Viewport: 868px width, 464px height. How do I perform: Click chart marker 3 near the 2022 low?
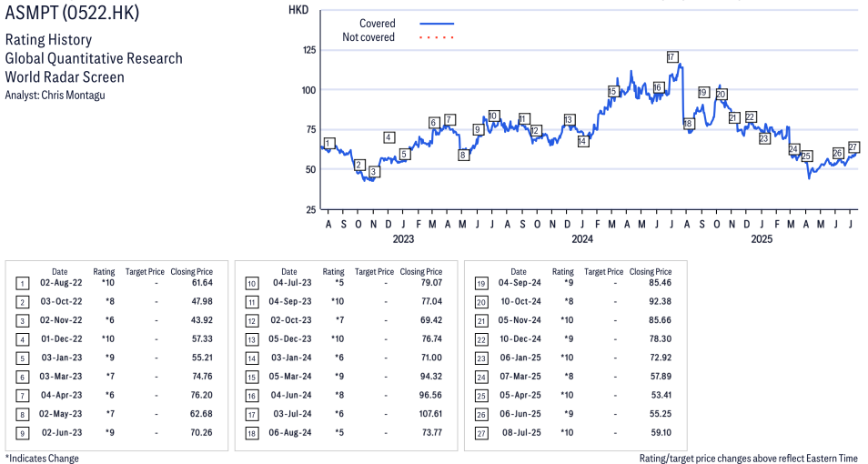[374, 172]
